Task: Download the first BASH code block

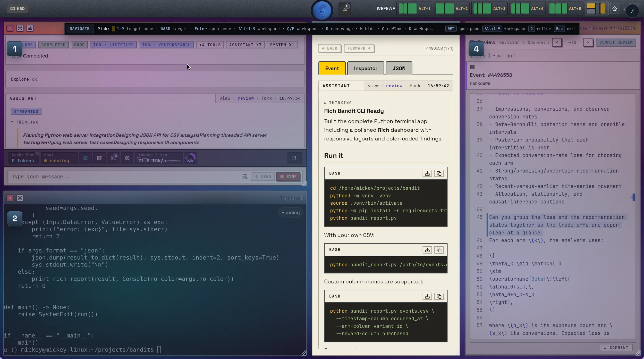Action: pos(427,173)
